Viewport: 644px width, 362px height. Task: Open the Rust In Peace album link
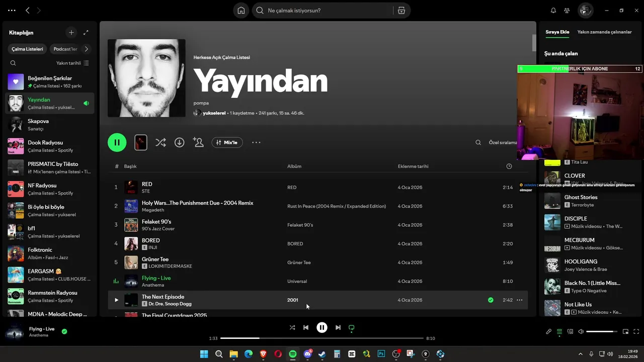[x=337, y=206]
